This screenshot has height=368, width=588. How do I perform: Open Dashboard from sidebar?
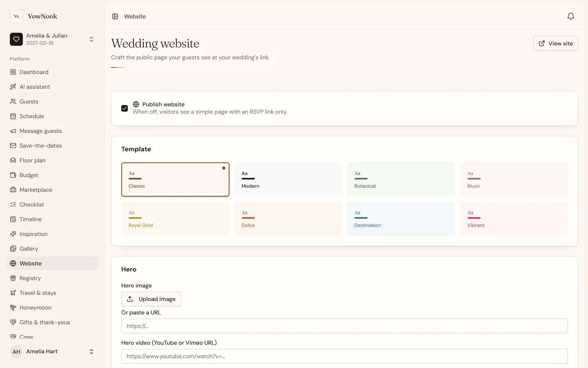(x=52, y=72)
